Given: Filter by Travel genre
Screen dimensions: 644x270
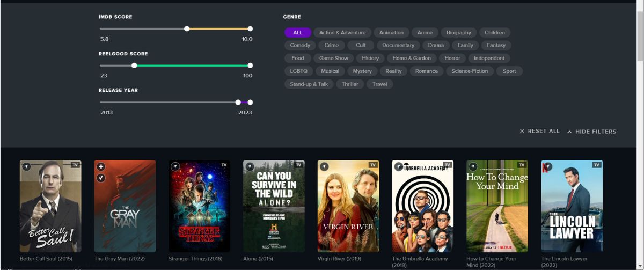Looking at the screenshot, I should [380, 84].
